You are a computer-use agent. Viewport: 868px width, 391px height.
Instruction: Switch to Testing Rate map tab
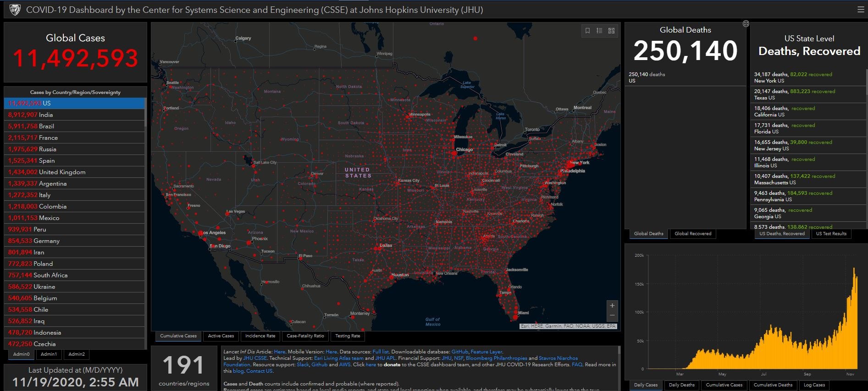pos(348,336)
